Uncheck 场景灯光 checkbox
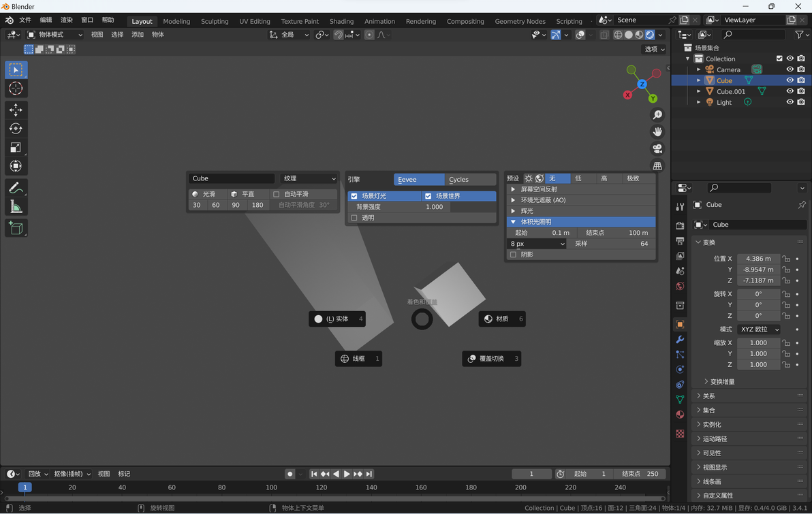The height and width of the screenshot is (514, 812). (x=354, y=196)
